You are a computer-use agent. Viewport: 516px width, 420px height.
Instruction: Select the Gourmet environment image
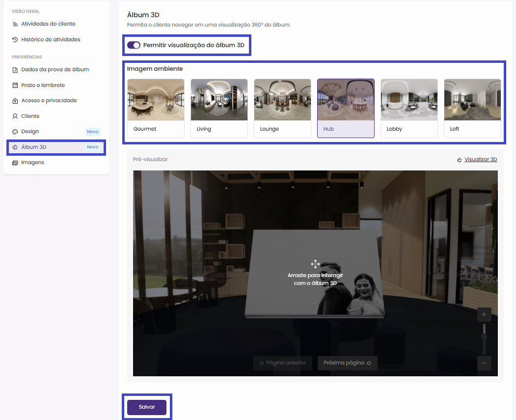point(156,108)
